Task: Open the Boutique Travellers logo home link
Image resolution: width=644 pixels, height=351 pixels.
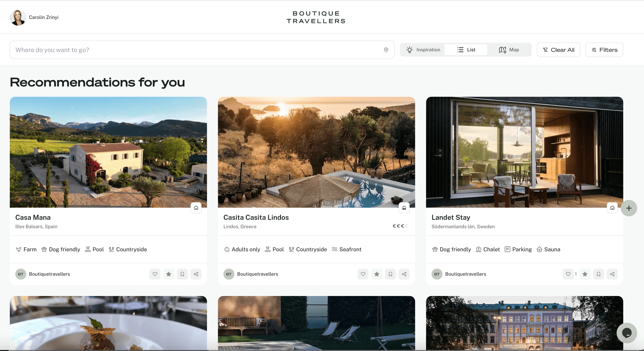Action: pyautogui.click(x=316, y=17)
